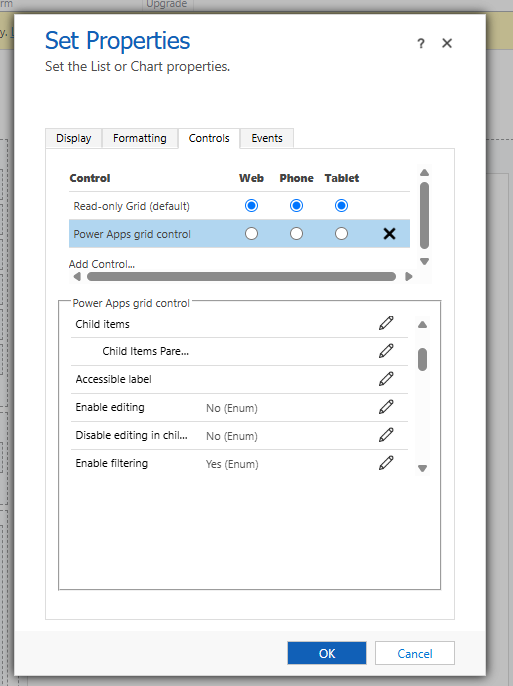Click the Enable editing property label
Viewport: 513px width, 686px height.
[110, 407]
